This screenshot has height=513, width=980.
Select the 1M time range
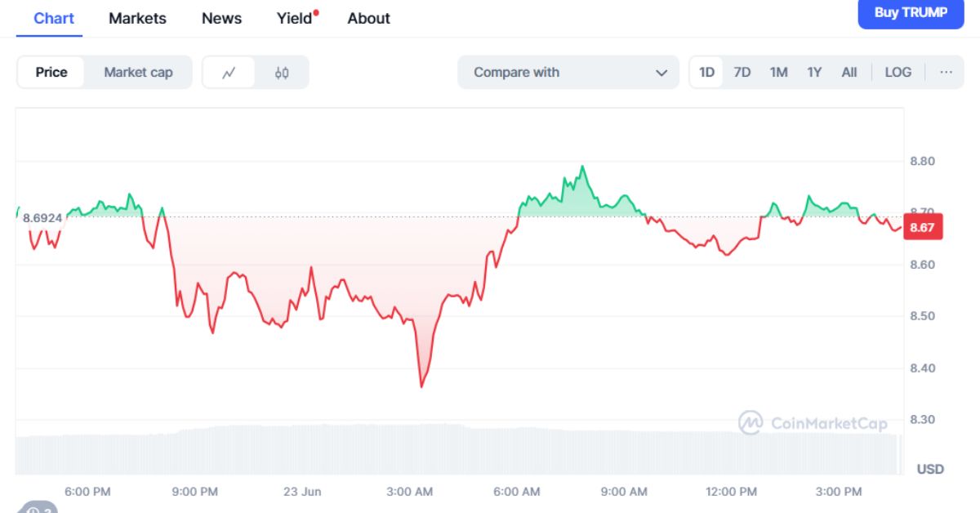pyautogui.click(x=778, y=72)
